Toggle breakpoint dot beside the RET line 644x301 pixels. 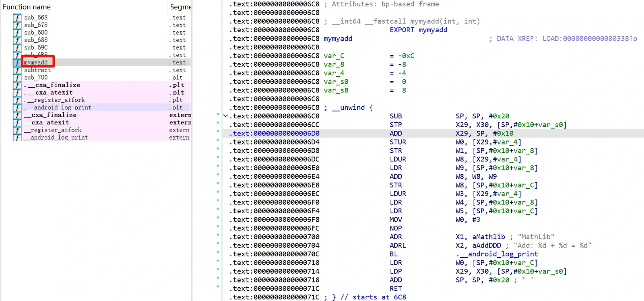(x=218, y=287)
